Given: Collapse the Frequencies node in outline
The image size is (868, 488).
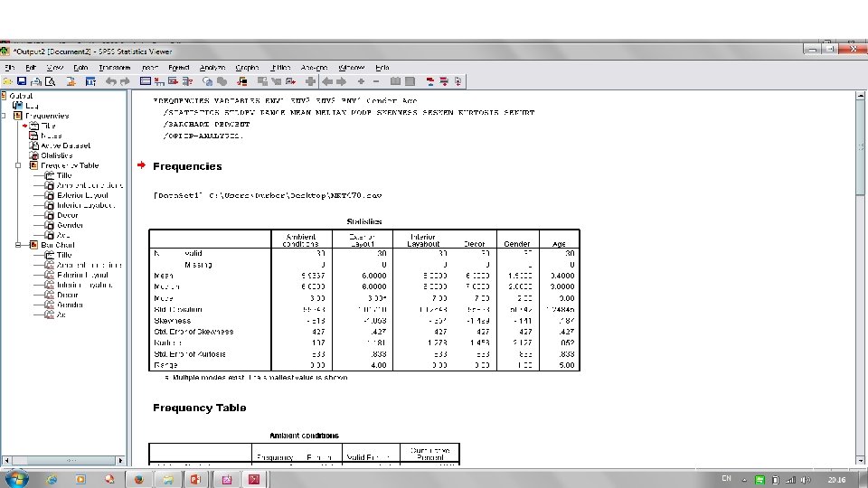Looking at the screenshot, I should (x=4, y=116).
